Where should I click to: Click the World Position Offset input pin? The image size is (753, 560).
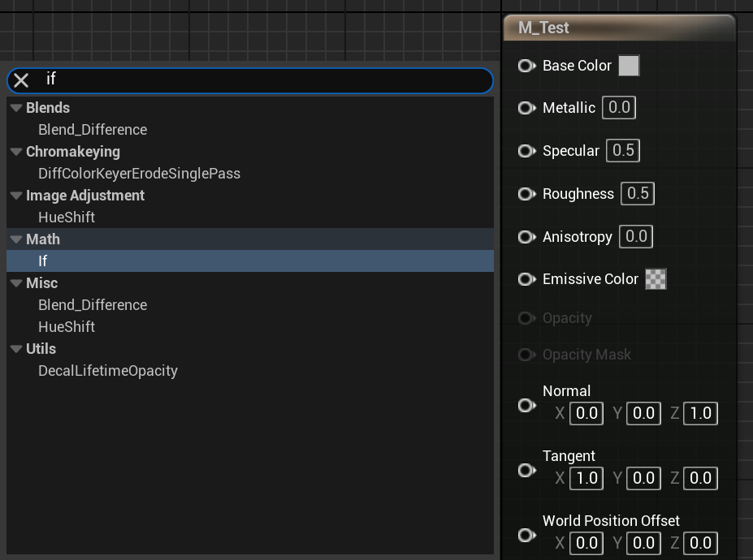click(526, 535)
